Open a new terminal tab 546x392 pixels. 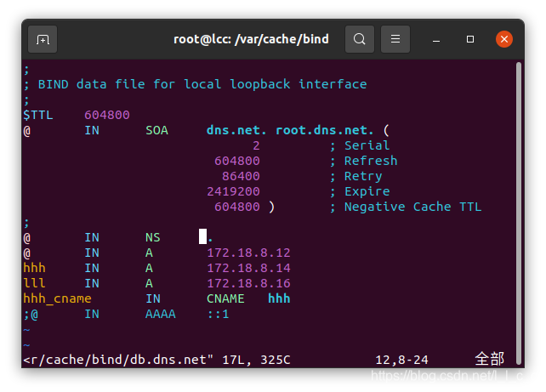pos(43,39)
